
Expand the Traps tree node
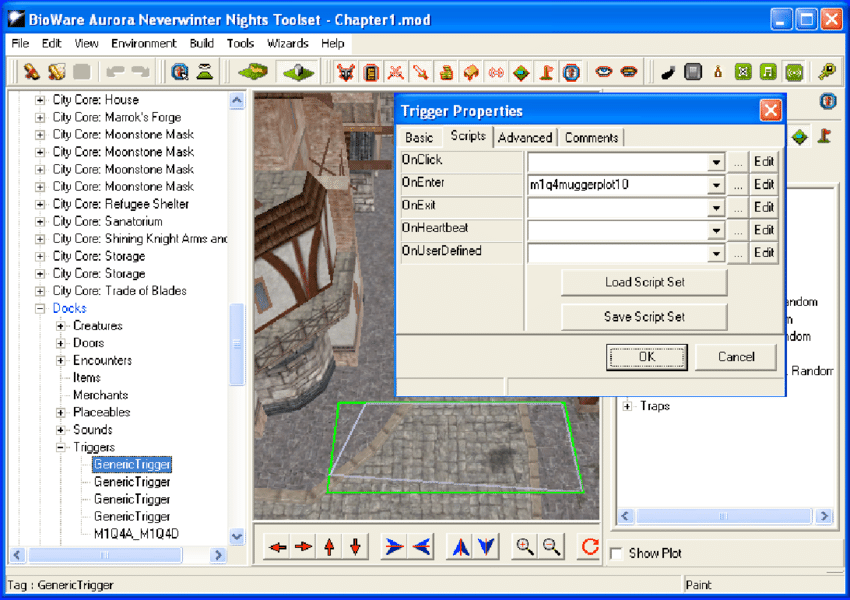(x=628, y=406)
